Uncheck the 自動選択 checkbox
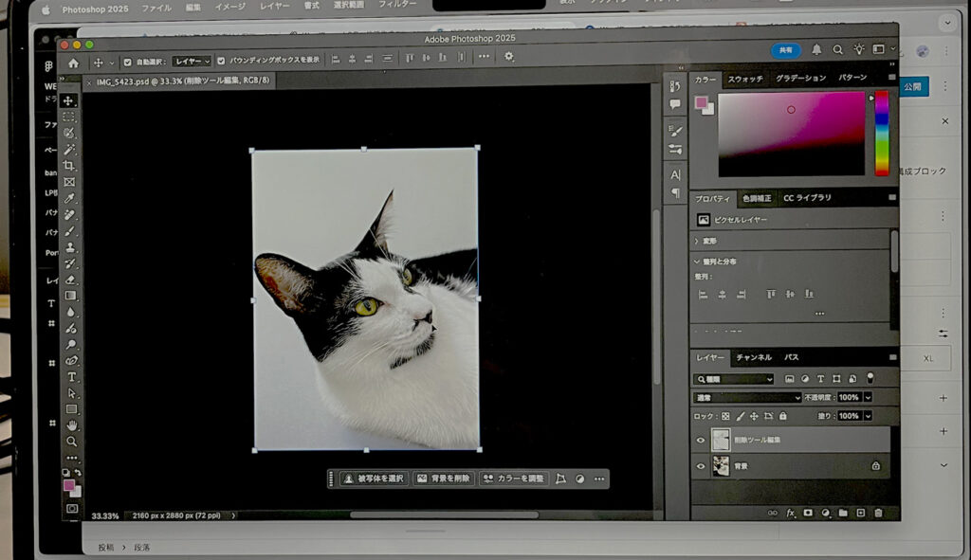971x560 pixels. pos(127,62)
